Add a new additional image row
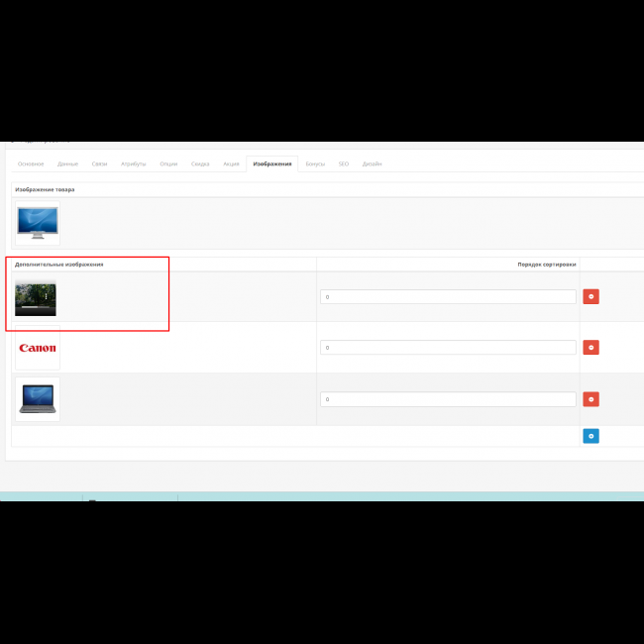The height and width of the screenshot is (644, 644). pos(590,435)
